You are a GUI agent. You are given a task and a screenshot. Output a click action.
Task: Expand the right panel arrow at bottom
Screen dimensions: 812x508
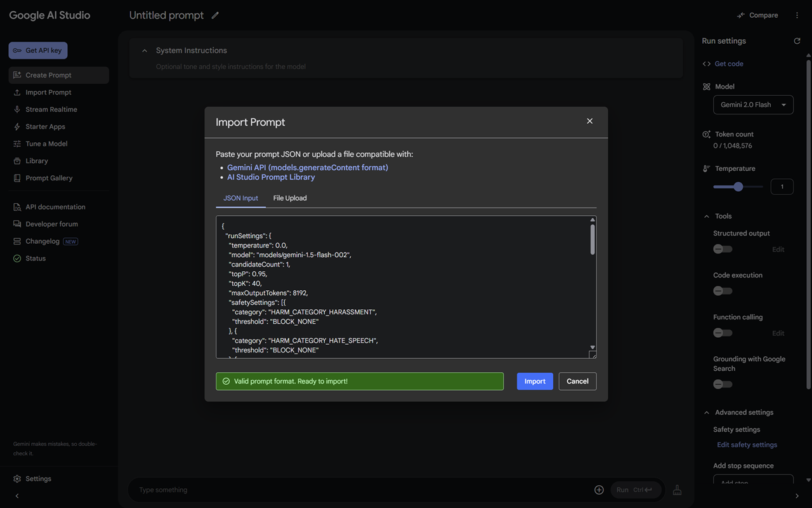(797, 496)
